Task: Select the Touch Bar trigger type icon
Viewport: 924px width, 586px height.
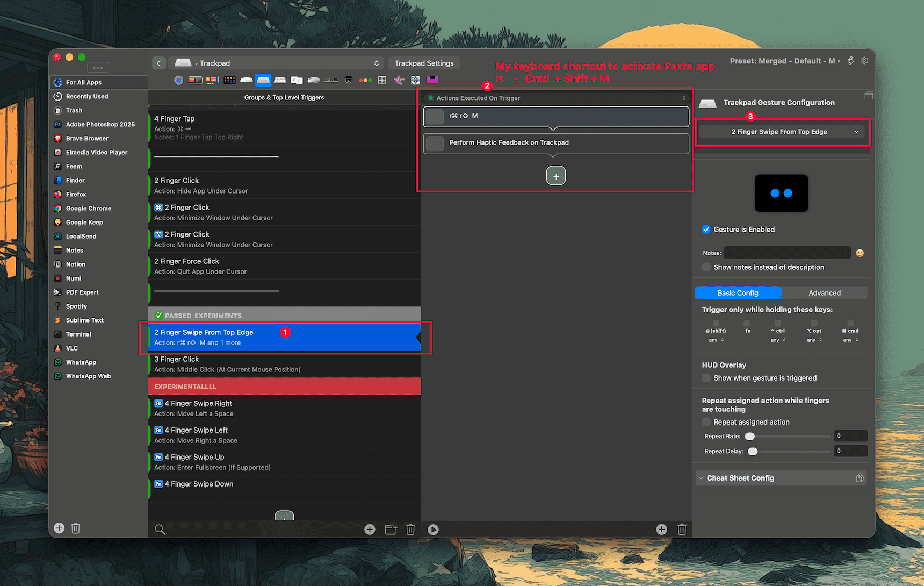Action: [x=196, y=80]
